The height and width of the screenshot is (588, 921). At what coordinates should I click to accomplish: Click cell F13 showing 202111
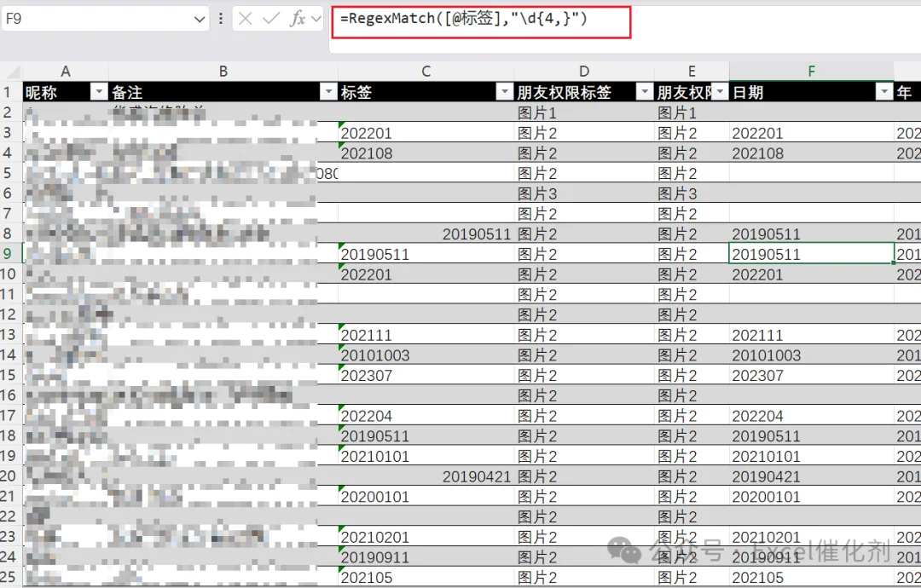811,335
